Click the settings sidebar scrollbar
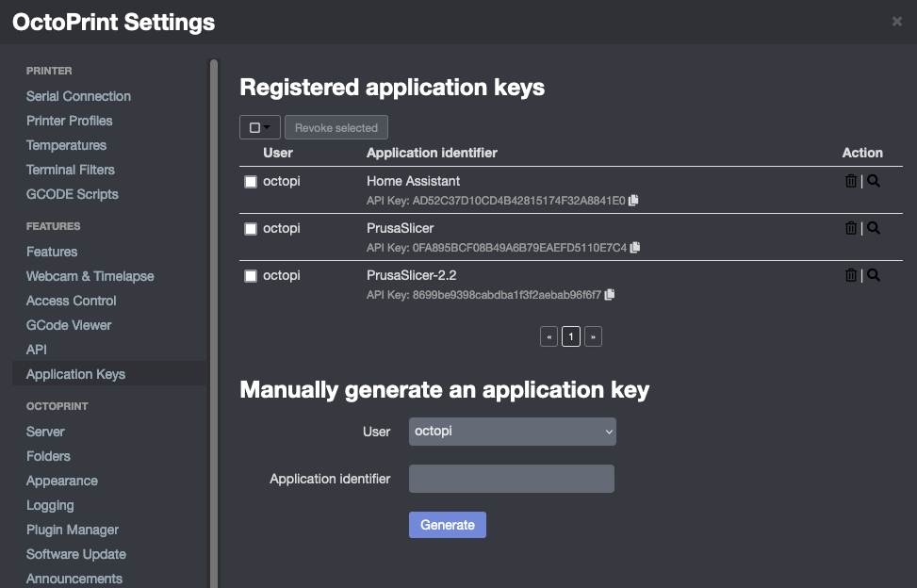917x588 pixels. point(214,320)
